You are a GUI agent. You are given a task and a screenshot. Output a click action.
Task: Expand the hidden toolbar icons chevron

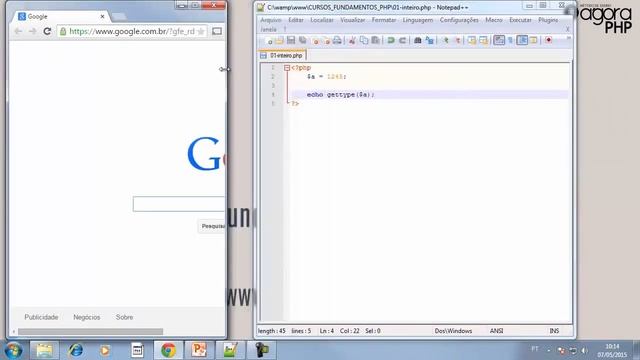click(568, 38)
